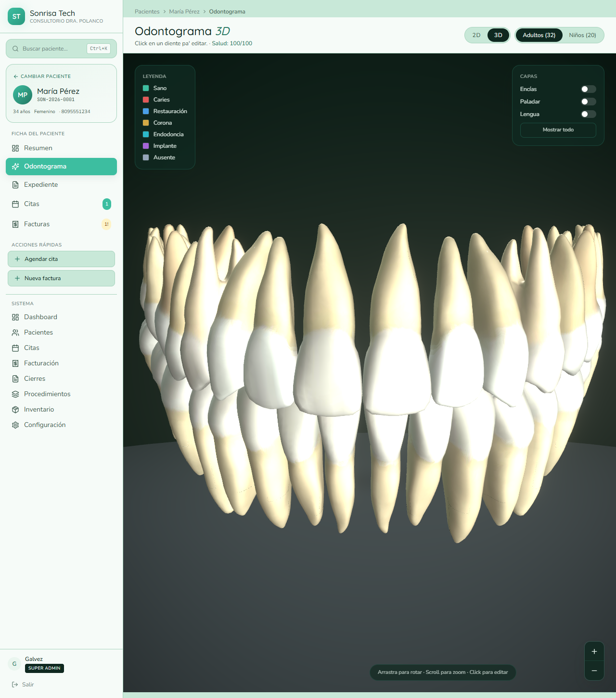Click the Ctrl+K shortcut badge
Viewport: 616px width, 698px height.
click(99, 49)
